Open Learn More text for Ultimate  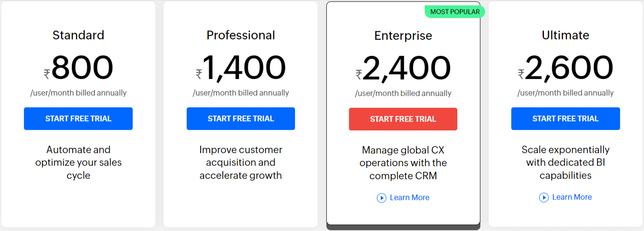tap(572, 197)
